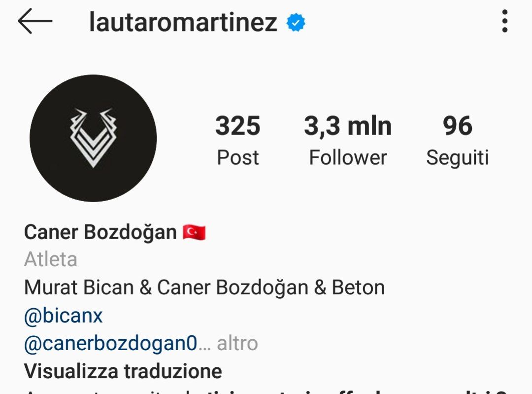Image resolution: width=532 pixels, height=394 pixels.
Task: Click the lautaromartinez username title
Action: click(183, 22)
